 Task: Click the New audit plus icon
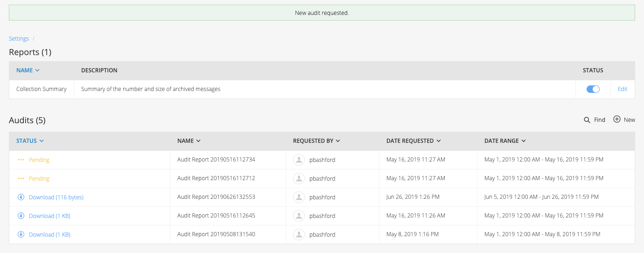coord(617,119)
